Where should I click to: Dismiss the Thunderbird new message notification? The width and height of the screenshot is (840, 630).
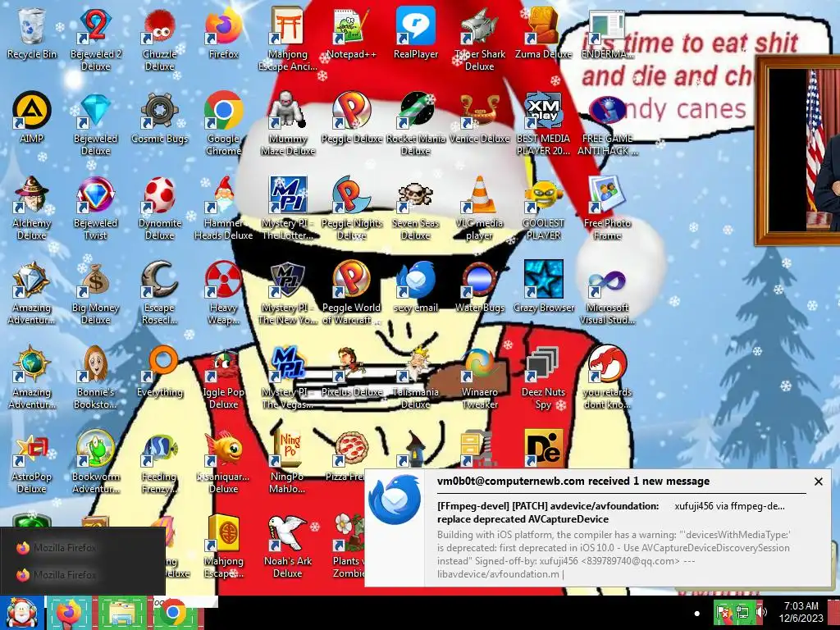818,482
